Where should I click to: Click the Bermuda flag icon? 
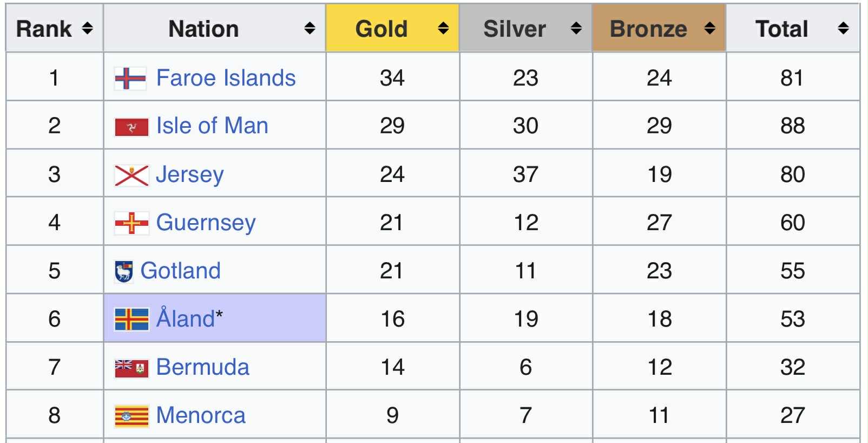tap(131, 368)
